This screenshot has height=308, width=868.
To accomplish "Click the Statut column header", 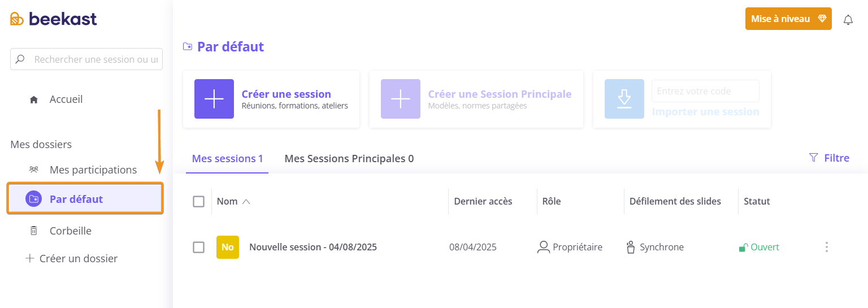I will coord(757,201).
